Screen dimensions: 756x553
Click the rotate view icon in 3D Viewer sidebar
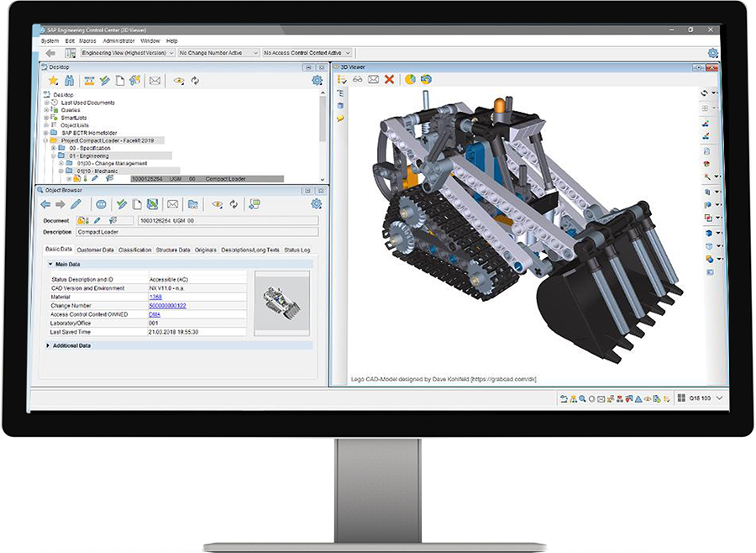click(x=705, y=93)
